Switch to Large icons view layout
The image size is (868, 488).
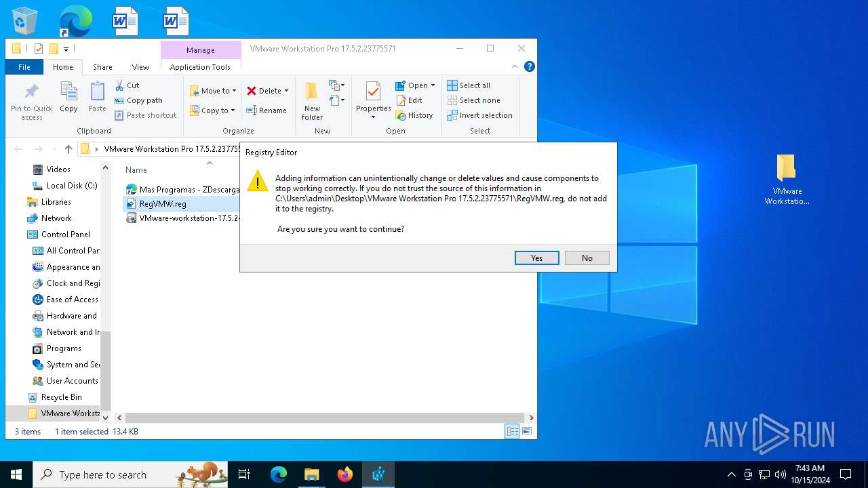click(527, 431)
